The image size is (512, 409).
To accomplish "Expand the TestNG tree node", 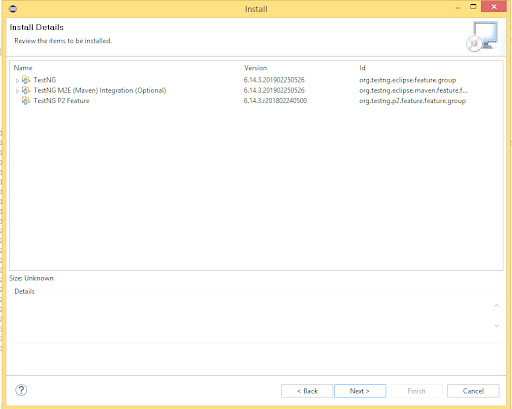I will [x=17, y=80].
